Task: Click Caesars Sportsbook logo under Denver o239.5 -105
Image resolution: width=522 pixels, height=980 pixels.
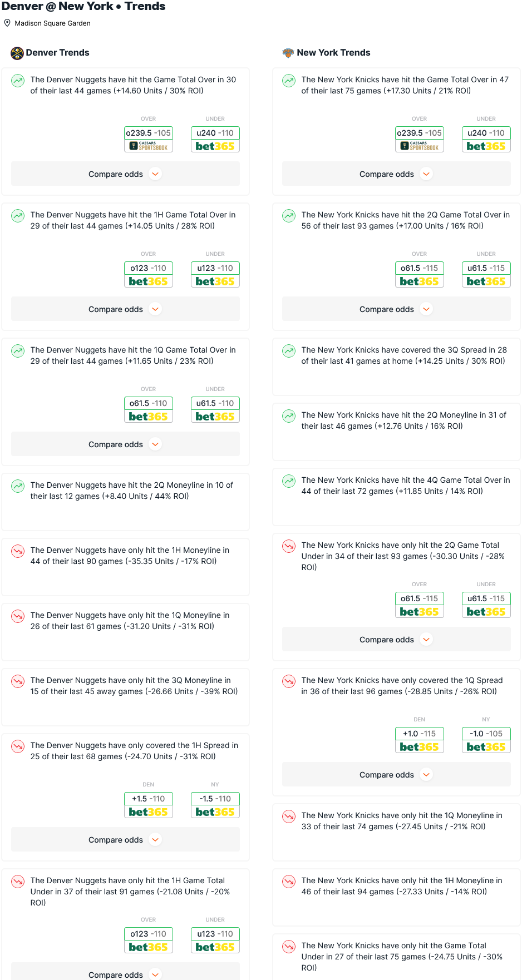Action: 149,146
